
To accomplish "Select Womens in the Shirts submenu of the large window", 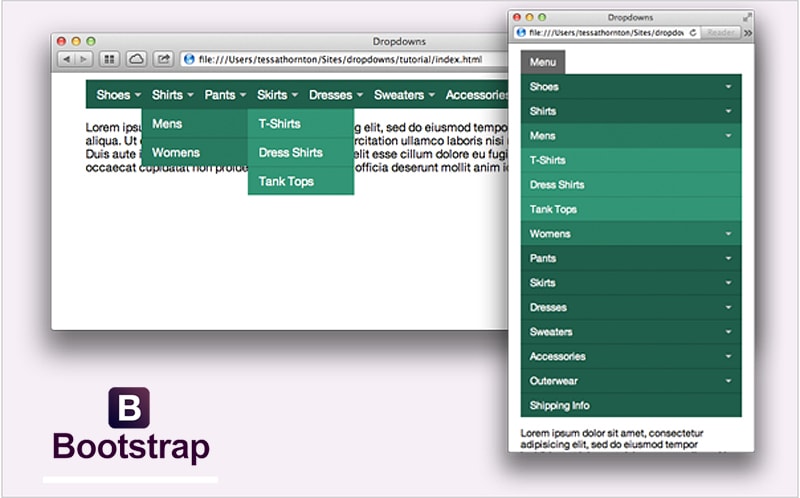I will [x=195, y=153].
